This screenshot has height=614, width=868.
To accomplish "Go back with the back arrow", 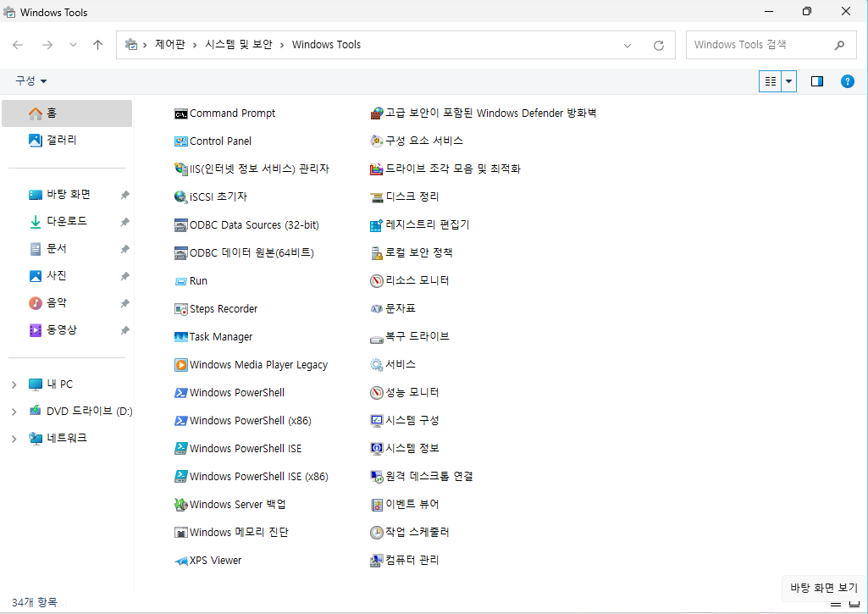I will (18, 45).
